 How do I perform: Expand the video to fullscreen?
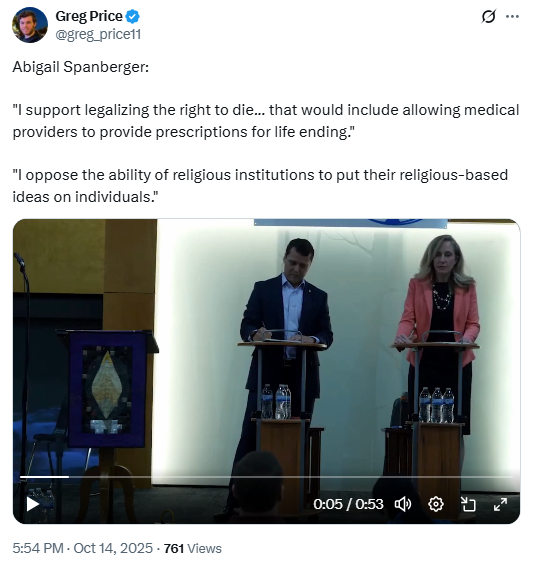[500, 504]
